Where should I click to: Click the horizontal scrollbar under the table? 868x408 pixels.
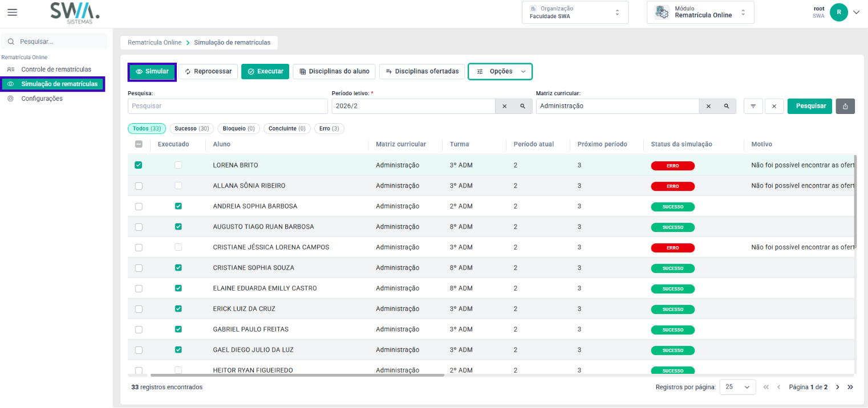(297, 375)
